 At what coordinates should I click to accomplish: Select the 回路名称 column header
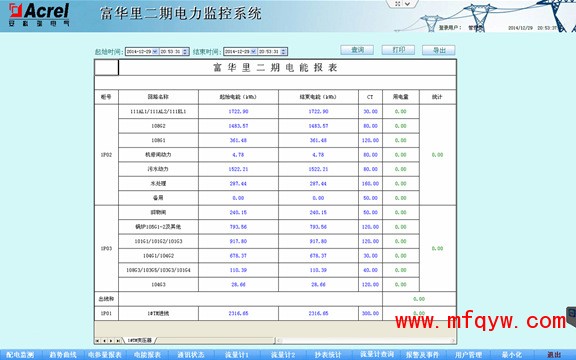pos(158,97)
